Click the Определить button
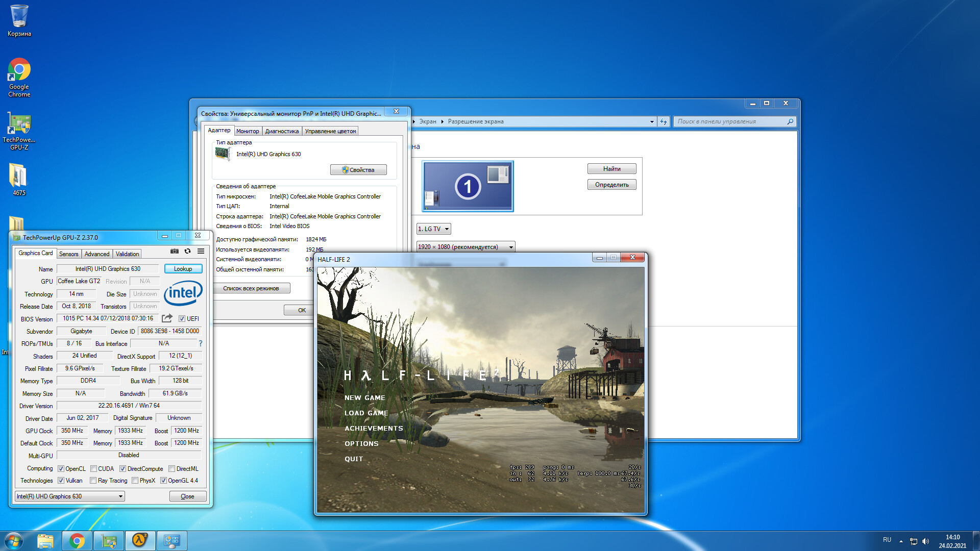Screen dimensions: 980x551 [611, 185]
